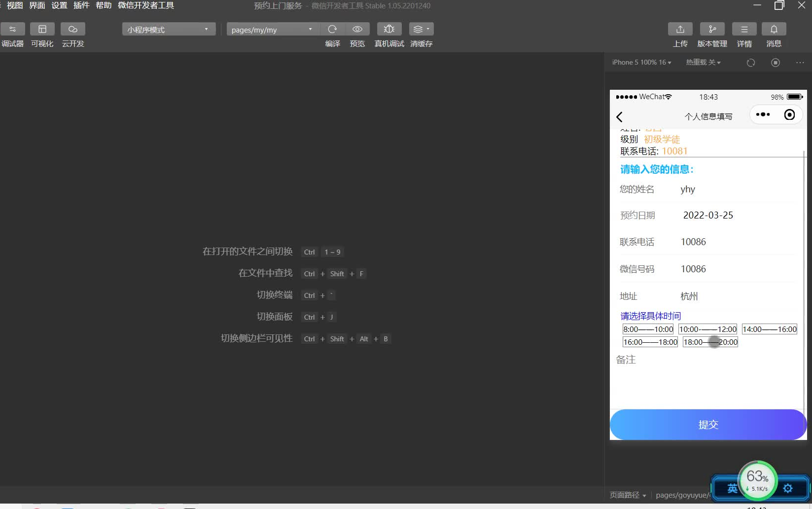This screenshot has height=509, width=812.
Task: Select the 8:00——10:00 time slot
Action: (648, 329)
